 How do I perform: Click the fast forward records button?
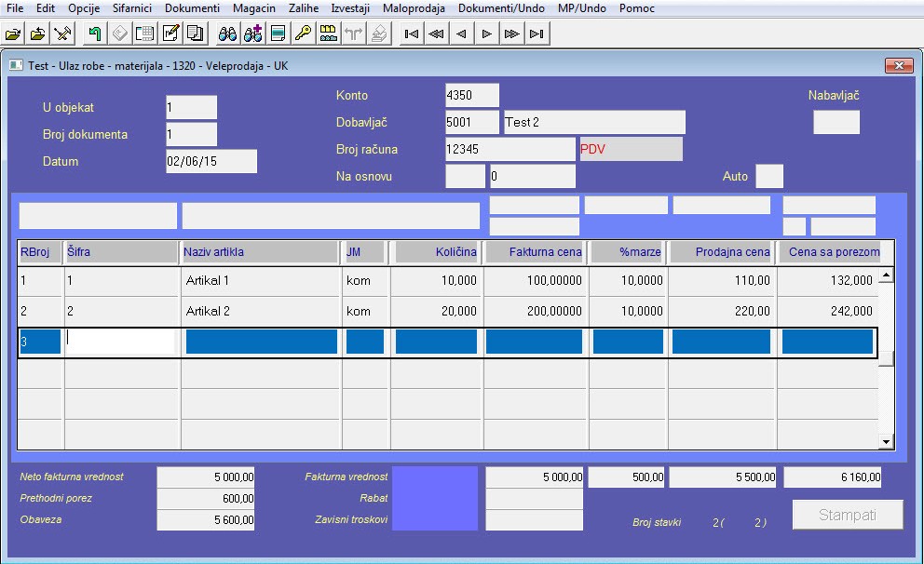tap(511, 34)
